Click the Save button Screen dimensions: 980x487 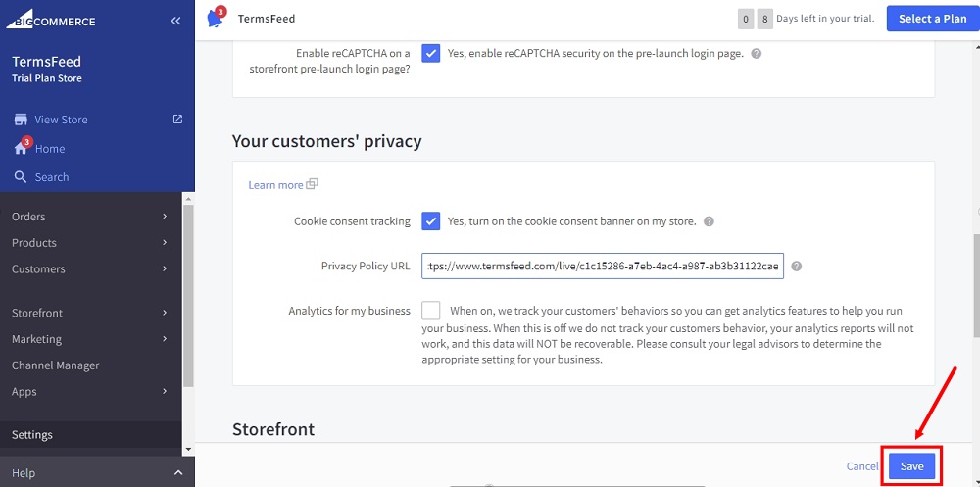[x=911, y=466]
